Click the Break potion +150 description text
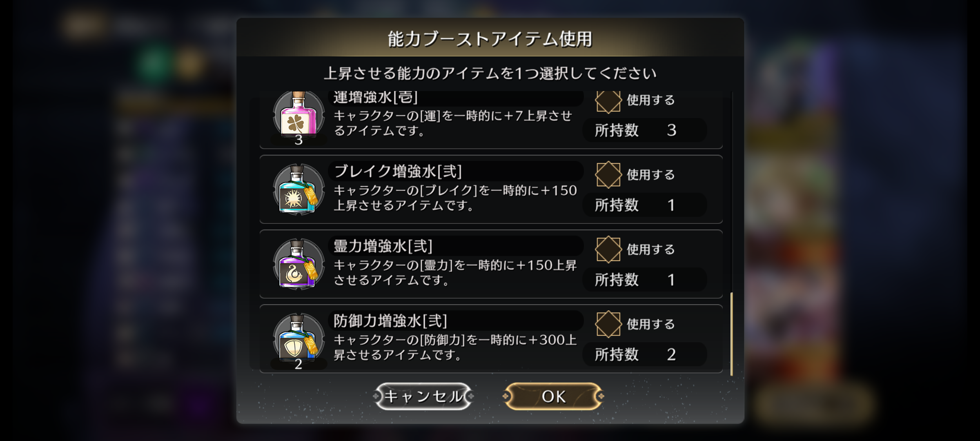The image size is (980, 441). [x=455, y=198]
